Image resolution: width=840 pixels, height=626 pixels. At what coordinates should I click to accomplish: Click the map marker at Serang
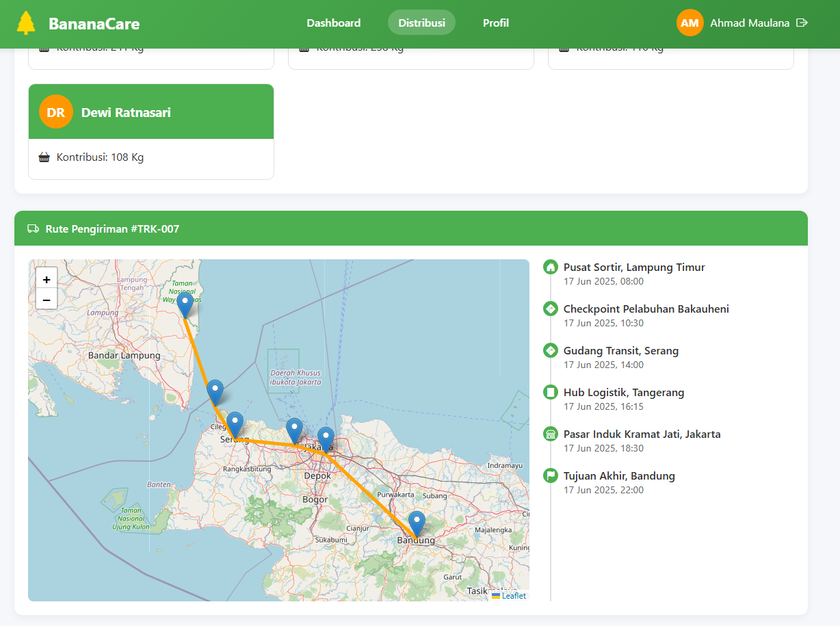pos(235,425)
